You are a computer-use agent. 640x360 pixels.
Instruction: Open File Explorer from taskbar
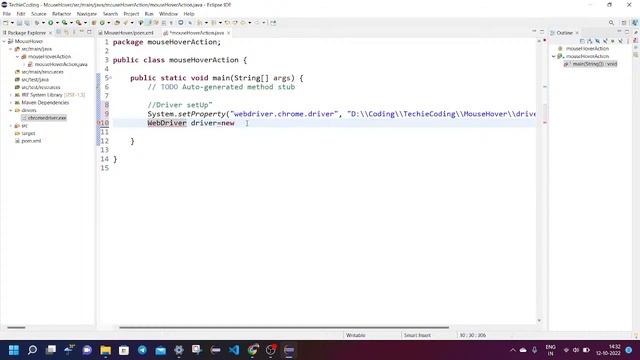tap(106, 350)
